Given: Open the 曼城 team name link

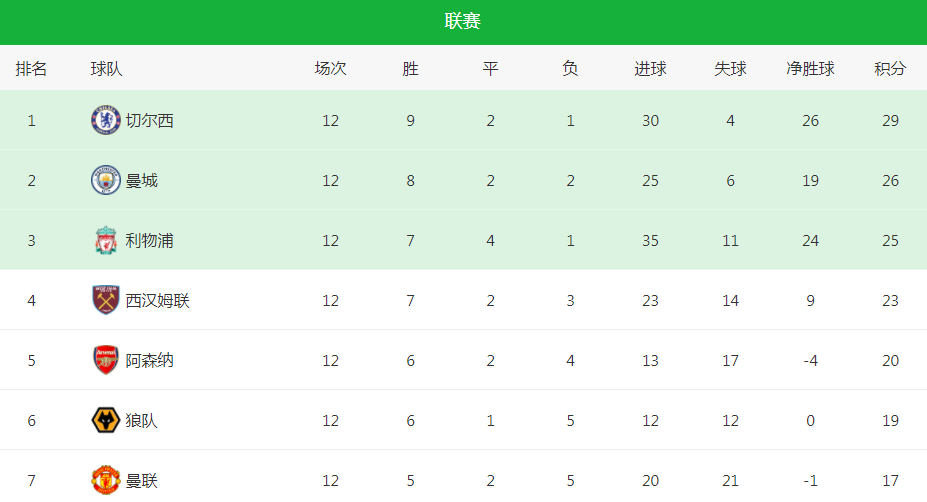Looking at the screenshot, I should [x=142, y=180].
